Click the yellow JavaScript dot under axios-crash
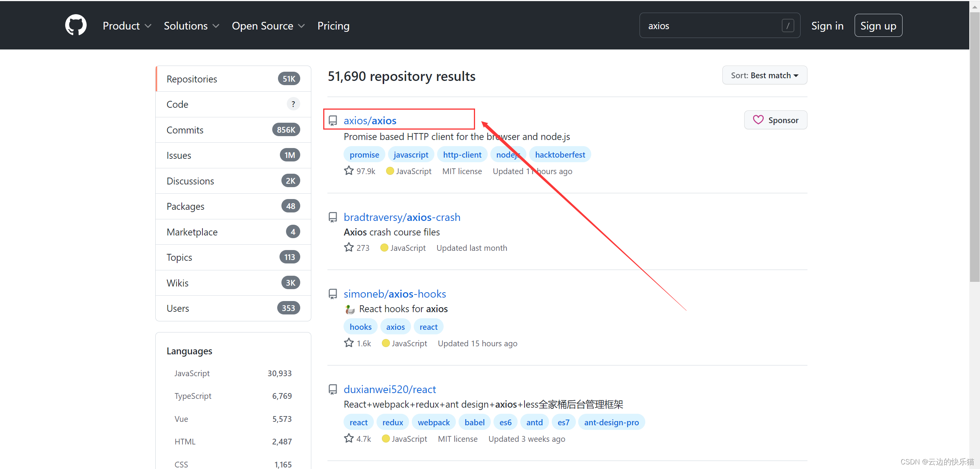The height and width of the screenshot is (469, 980). tap(384, 248)
